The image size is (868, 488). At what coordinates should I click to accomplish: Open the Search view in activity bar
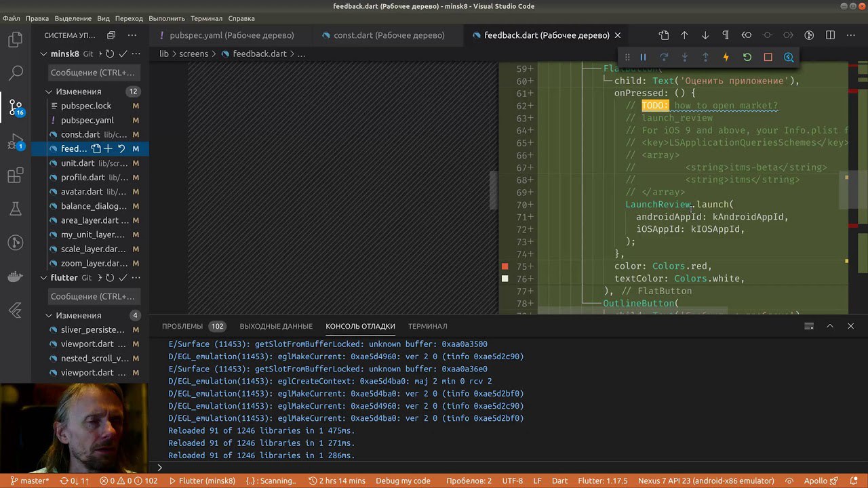point(16,73)
